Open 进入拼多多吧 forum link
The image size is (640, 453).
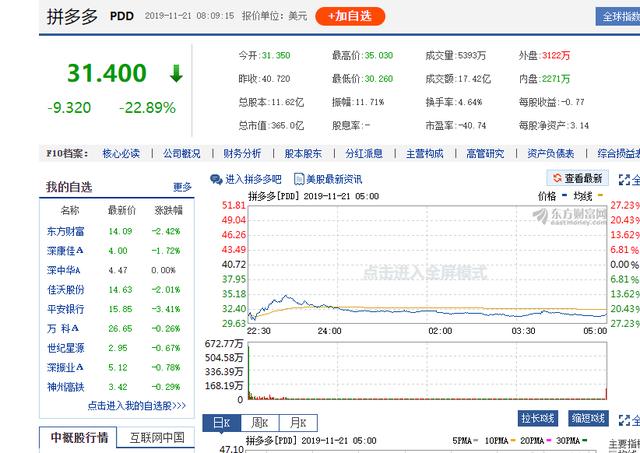253,179
